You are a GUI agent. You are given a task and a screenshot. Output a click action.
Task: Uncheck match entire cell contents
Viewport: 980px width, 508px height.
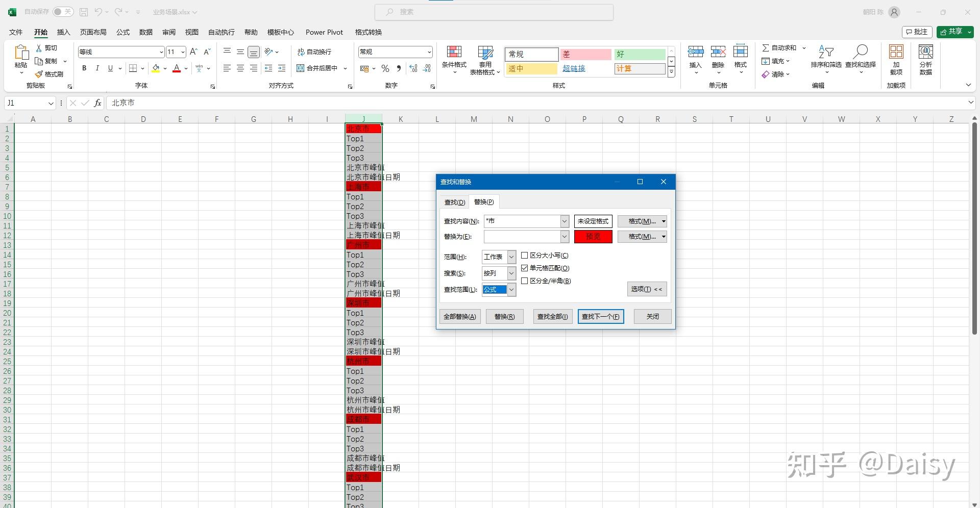click(x=524, y=268)
